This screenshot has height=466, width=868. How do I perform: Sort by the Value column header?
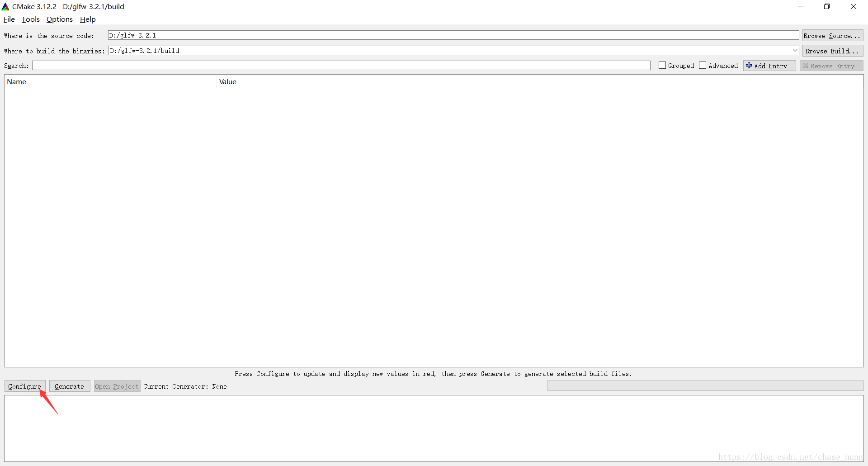point(540,82)
